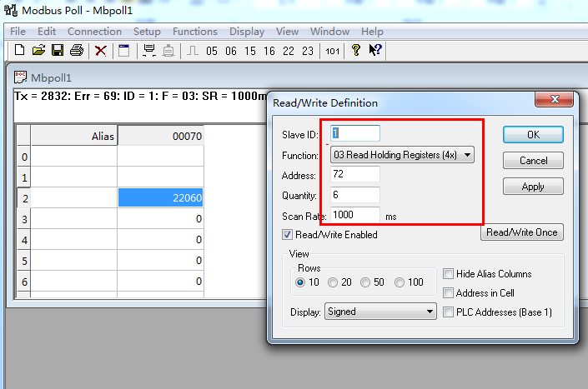Click the function 06 toolbar button
This screenshot has width=588, height=389.
(x=230, y=51)
